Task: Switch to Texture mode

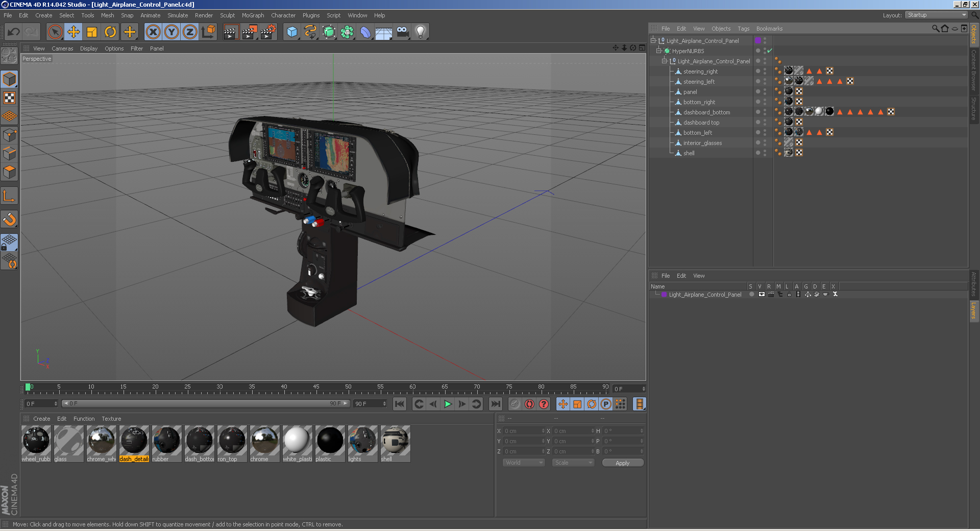Action: pos(9,98)
